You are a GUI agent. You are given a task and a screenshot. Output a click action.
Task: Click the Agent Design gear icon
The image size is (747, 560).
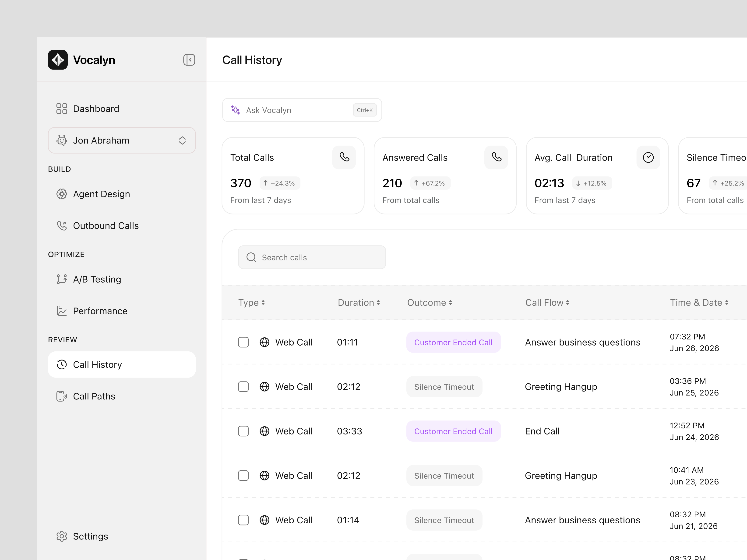coord(61,194)
